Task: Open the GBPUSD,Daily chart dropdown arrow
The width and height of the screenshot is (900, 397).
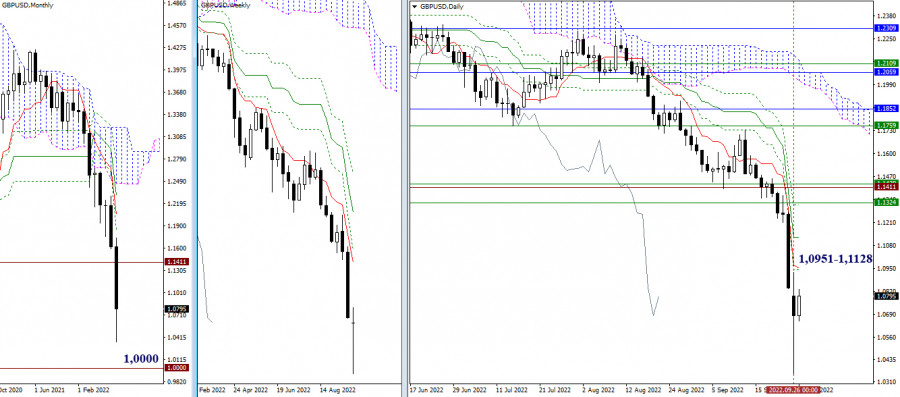Action: point(415,6)
